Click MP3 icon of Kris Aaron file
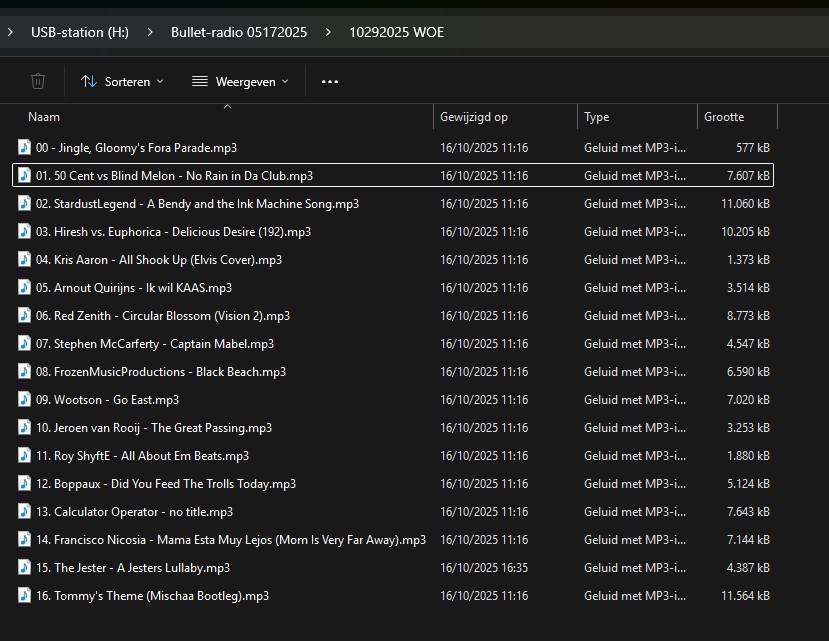829x641 pixels. [x=24, y=259]
